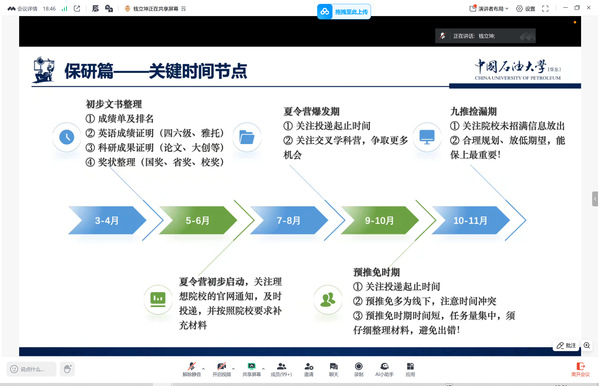This screenshot has height=386, width=599.
Task: Click the red 离开会议 leave button
Action: coord(580,370)
